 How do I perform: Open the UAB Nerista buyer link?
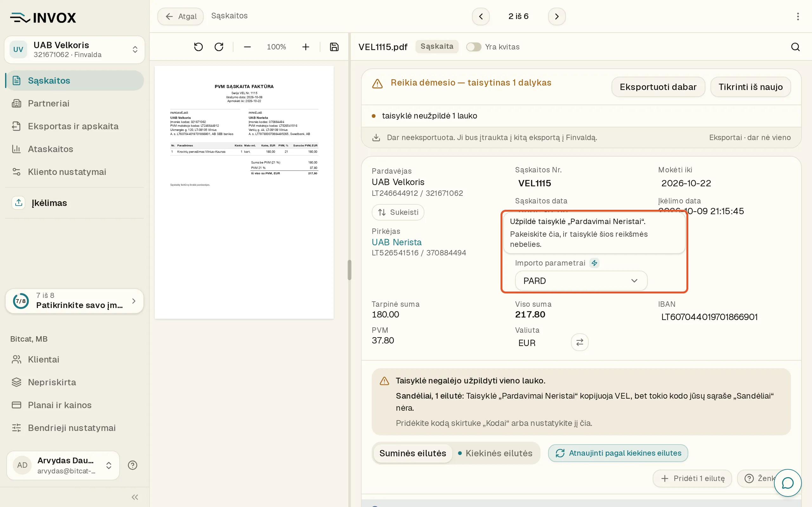pyautogui.click(x=396, y=242)
